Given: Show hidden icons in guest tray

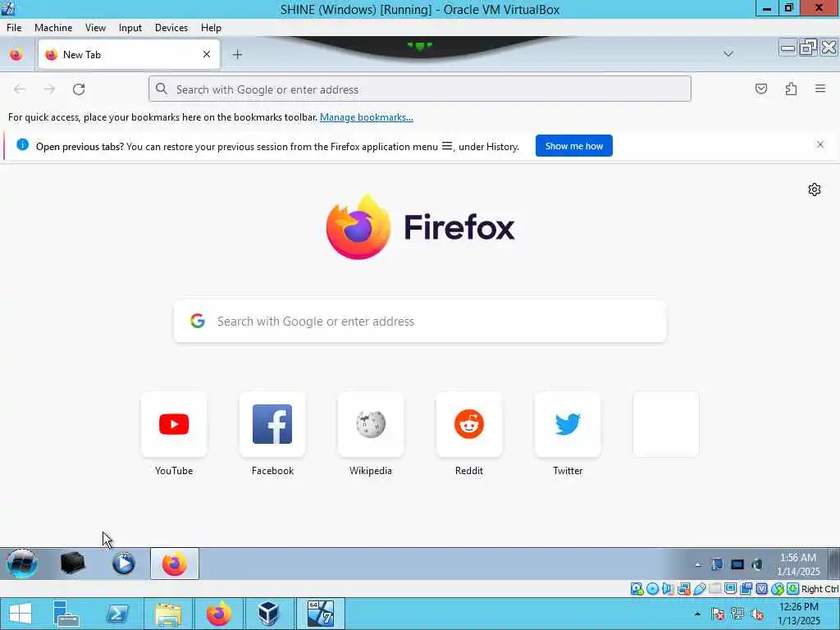Looking at the screenshot, I should pyautogui.click(x=697, y=564).
